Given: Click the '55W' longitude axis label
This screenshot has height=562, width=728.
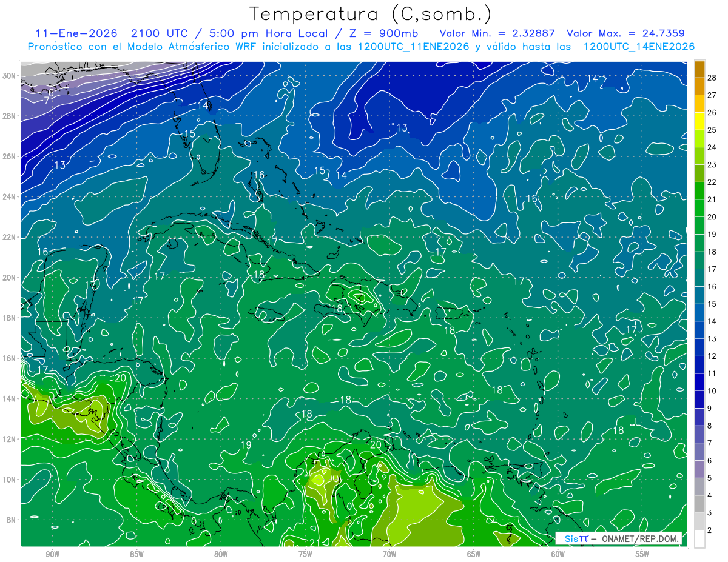Looking at the screenshot, I should pos(642,555).
